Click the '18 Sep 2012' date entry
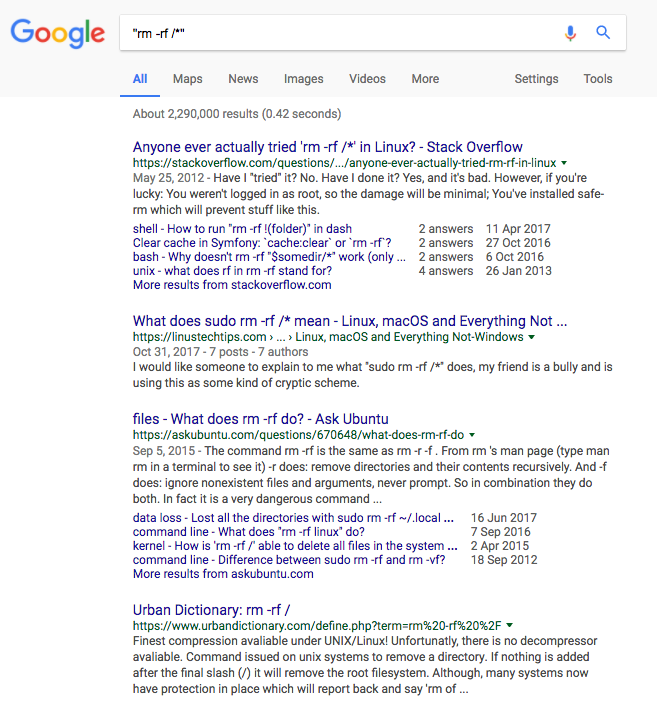 pos(504,560)
